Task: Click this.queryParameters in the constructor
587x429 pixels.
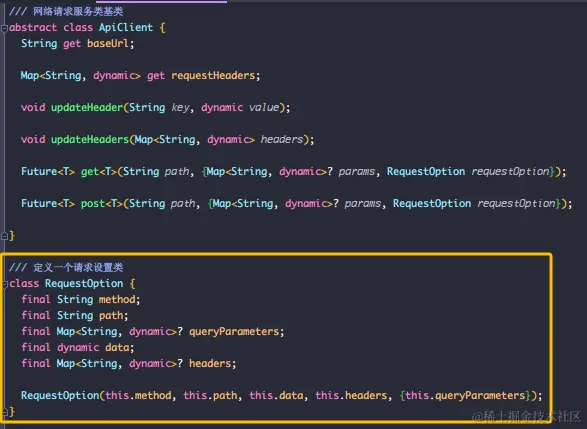Action: [465, 395]
